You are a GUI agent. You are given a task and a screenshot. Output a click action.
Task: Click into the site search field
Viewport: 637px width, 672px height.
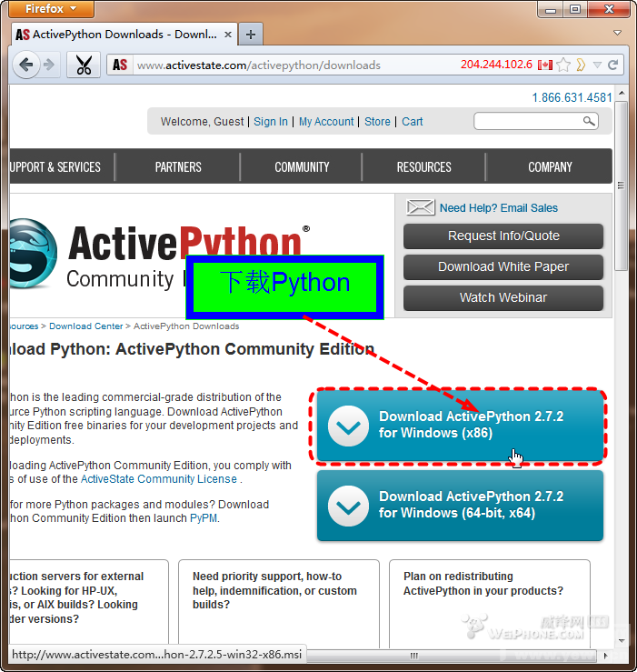pos(527,121)
